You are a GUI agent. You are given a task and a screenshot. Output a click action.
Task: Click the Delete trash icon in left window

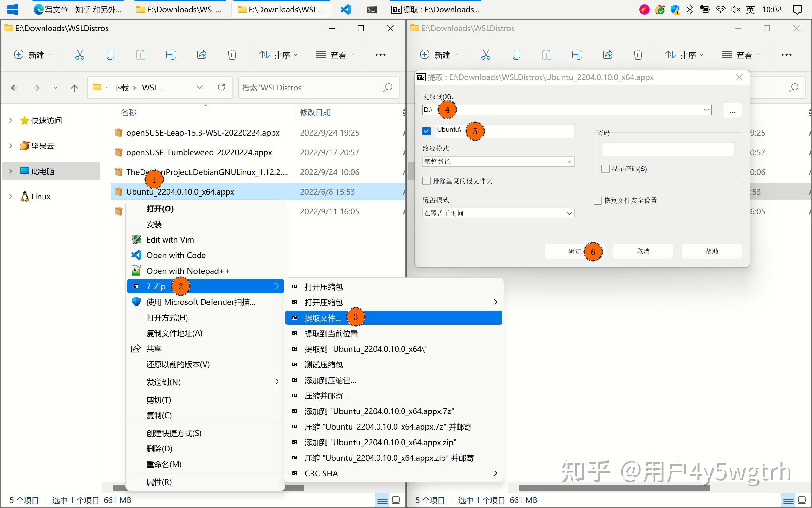pos(232,55)
